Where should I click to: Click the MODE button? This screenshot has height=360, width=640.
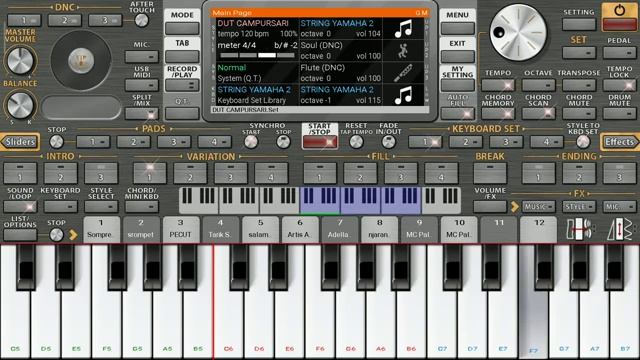click(182, 28)
